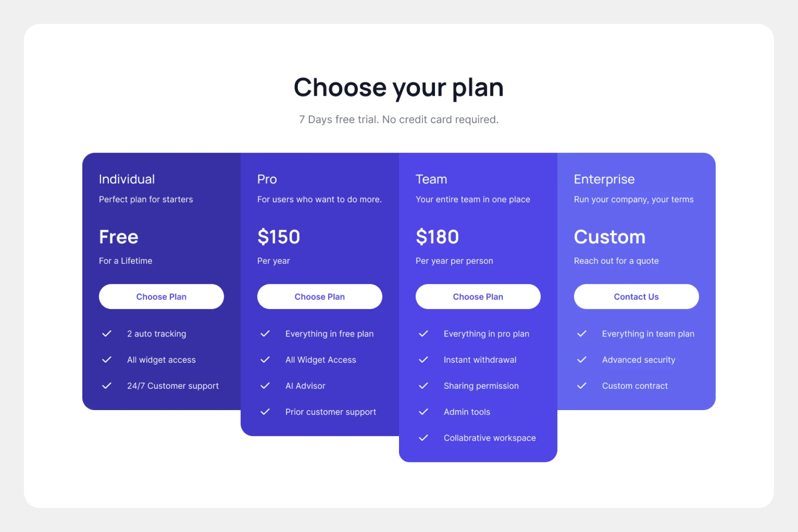
Task: Choose the Pro plan at $150
Action: (x=320, y=297)
